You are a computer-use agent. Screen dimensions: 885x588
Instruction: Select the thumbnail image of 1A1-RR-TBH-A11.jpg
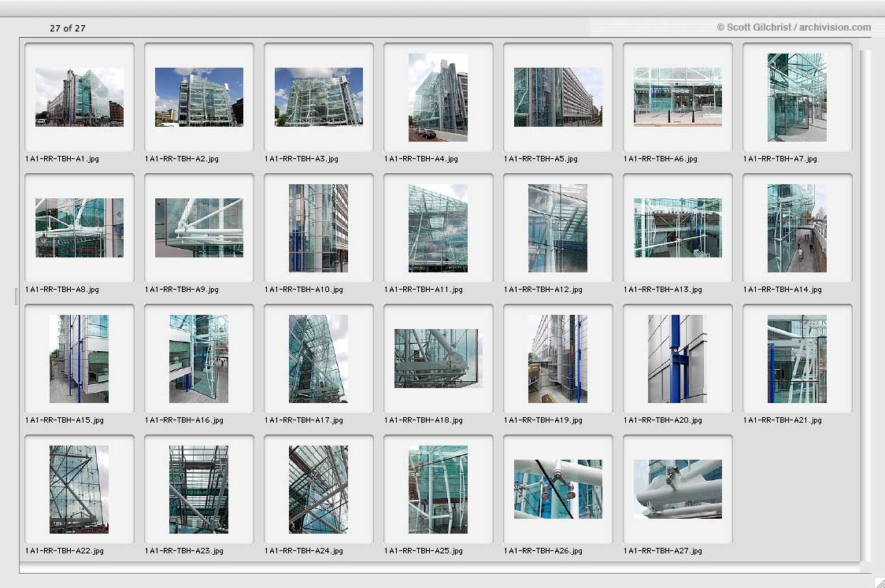pos(438,228)
